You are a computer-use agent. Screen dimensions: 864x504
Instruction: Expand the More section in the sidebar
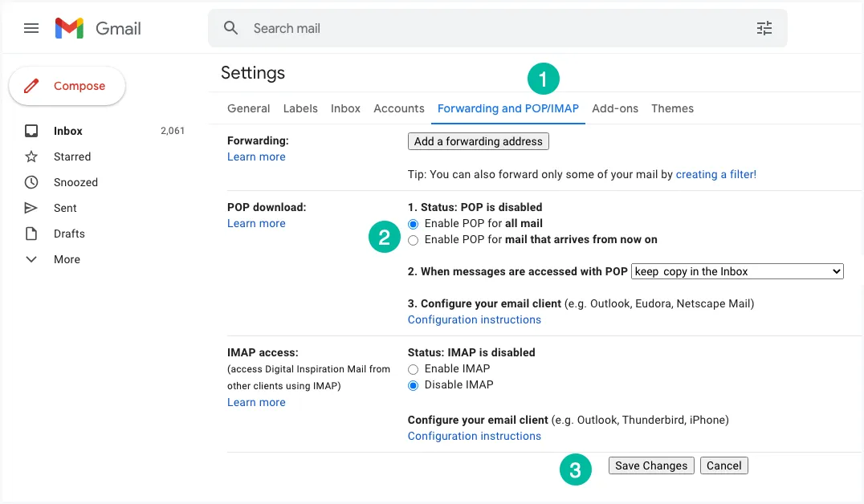pos(31,259)
